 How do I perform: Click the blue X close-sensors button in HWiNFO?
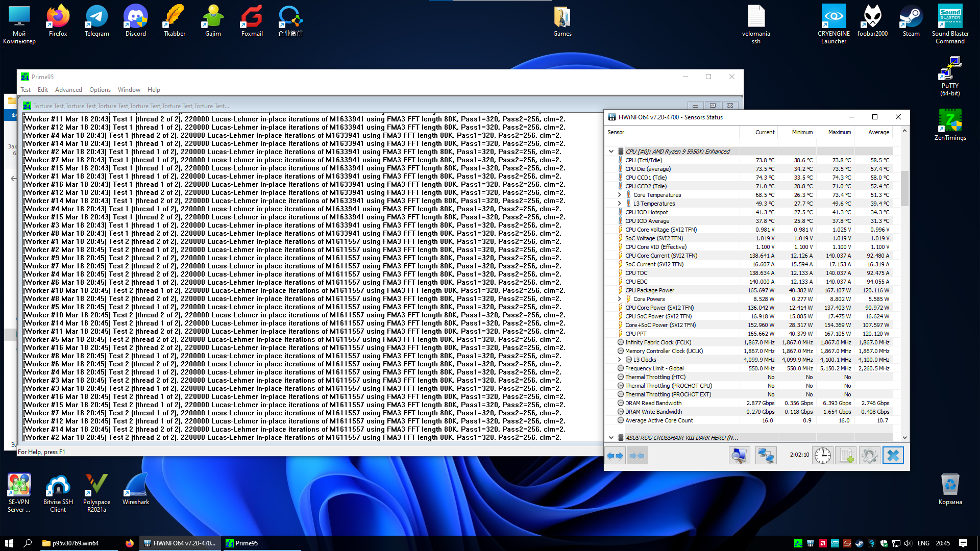(893, 456)
